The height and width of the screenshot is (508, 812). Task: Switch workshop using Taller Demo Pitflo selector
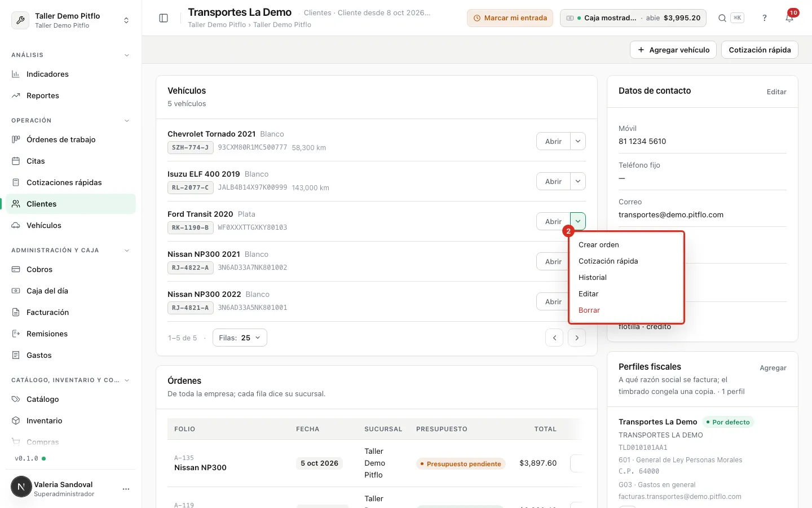coord(71,20)
